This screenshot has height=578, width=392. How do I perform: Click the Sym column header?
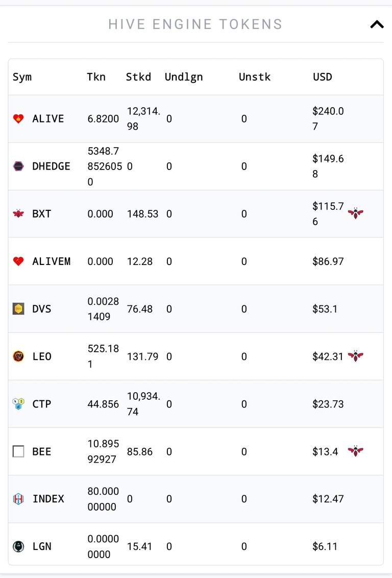(x=22, y=78)
